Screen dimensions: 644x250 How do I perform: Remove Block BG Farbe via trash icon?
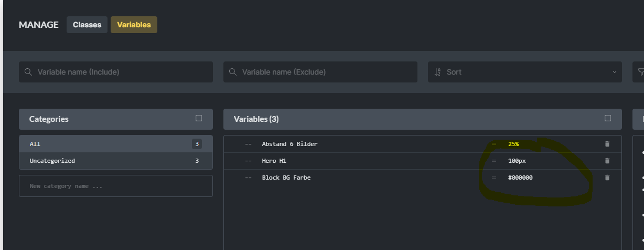pos(607,178)
